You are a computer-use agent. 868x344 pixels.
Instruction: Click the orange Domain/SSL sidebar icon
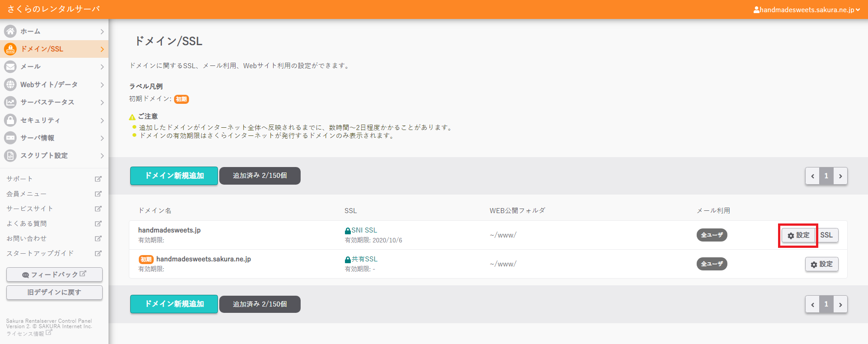(x=10, y=49)
